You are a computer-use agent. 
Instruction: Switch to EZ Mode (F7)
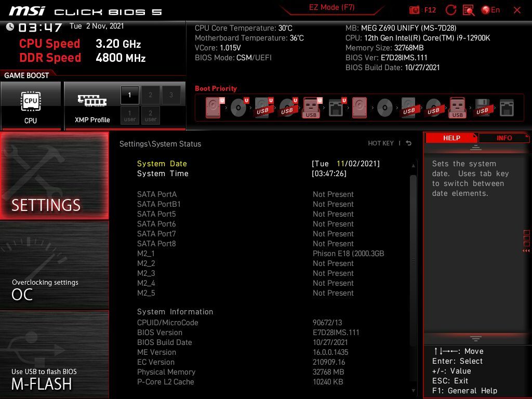click(x=331, y=7)
